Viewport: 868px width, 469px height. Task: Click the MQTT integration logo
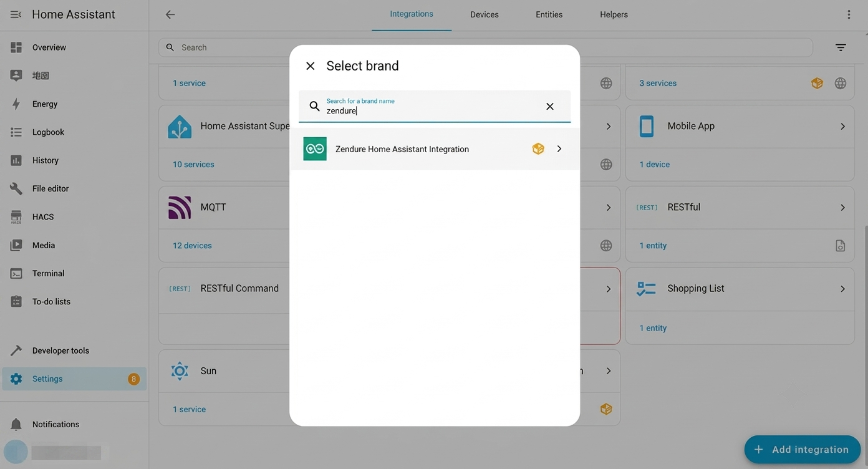[x=180, y=207]
